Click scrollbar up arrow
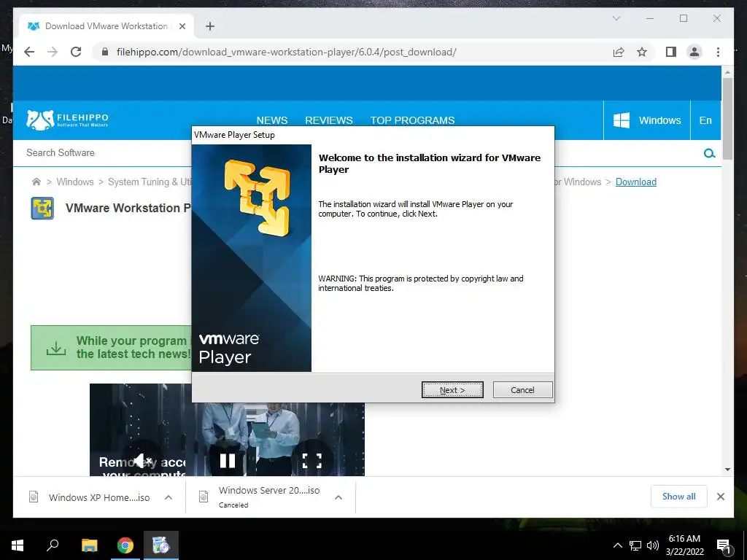The image size is (747, 560). click(727, 72)
